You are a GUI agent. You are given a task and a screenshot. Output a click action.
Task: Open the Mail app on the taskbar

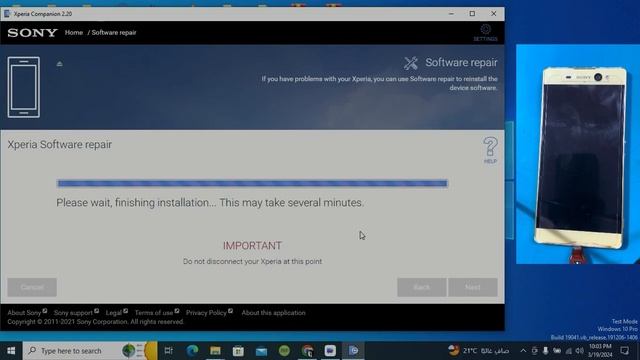[261, 351]
